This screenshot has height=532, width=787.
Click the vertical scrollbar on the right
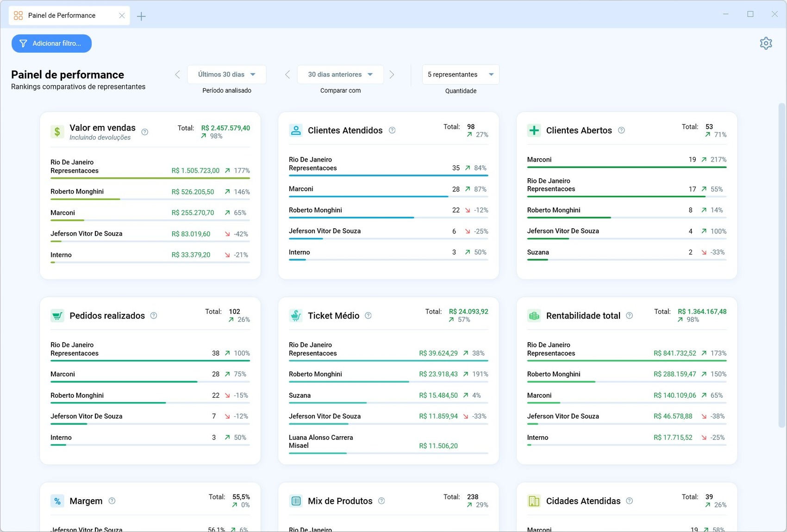coord(782,265)
